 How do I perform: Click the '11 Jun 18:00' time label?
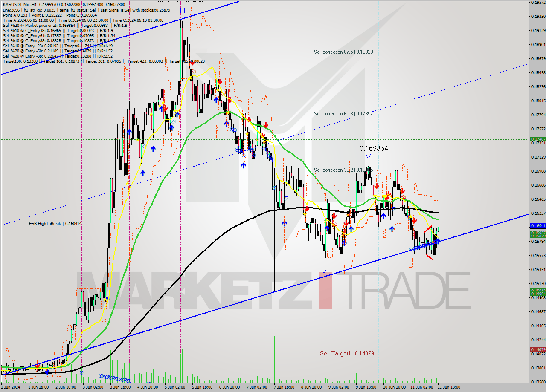(x=448, y=387)
